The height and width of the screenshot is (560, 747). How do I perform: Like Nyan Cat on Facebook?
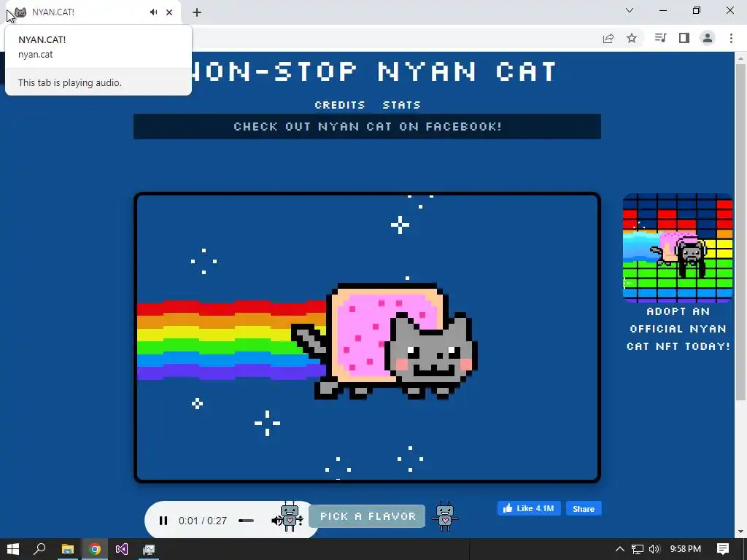tap(529, 508)
